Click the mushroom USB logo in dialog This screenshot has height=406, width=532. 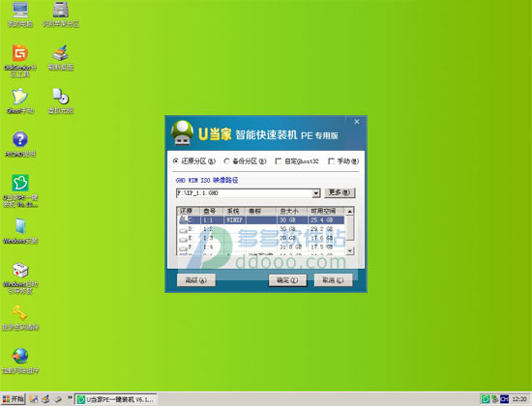[x=182, y=133]
